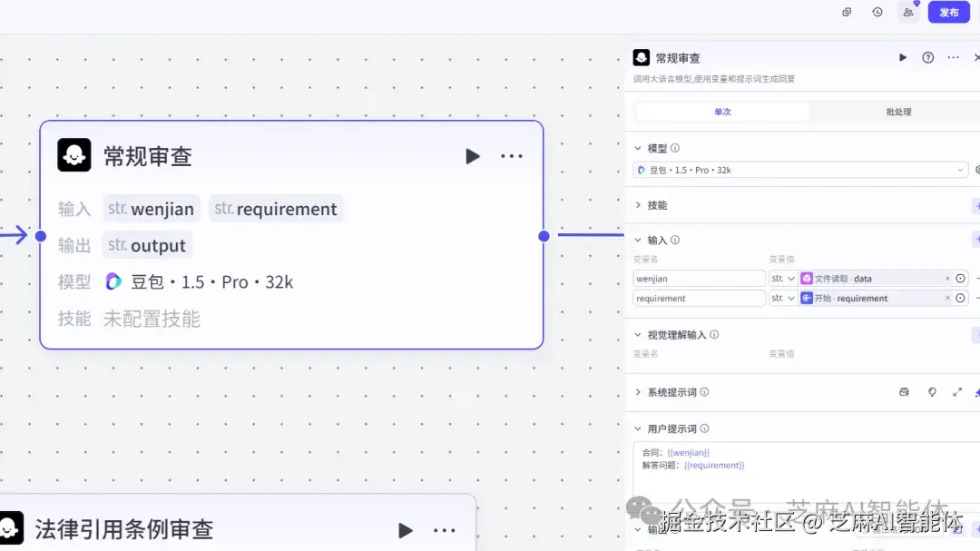Open collaboration settings via the person icon

(908, 12)
